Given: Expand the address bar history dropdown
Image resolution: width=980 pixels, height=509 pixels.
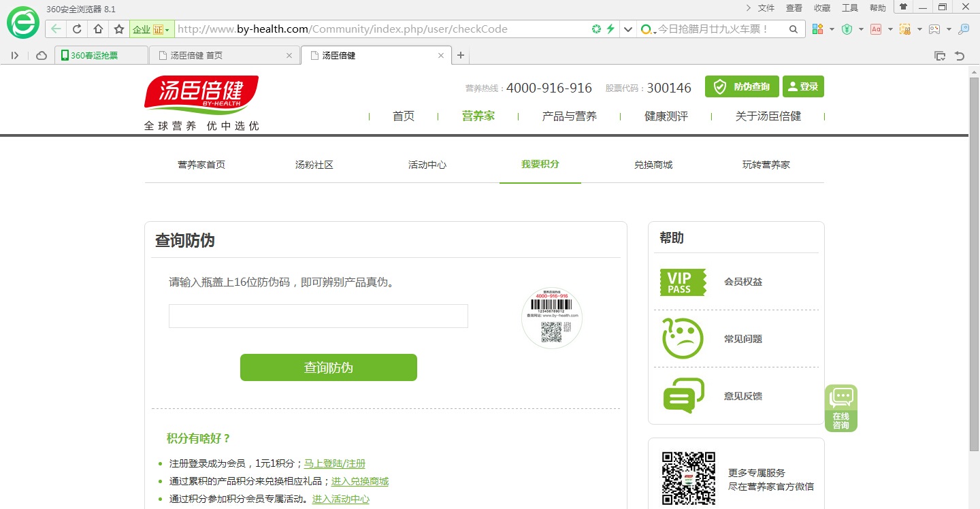Looking at the screenshot, I should [x=627, y=29].
